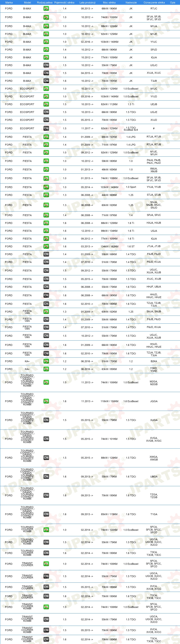Click the ON icon in the Tourneo Connect XUGA row

[46, 420]
